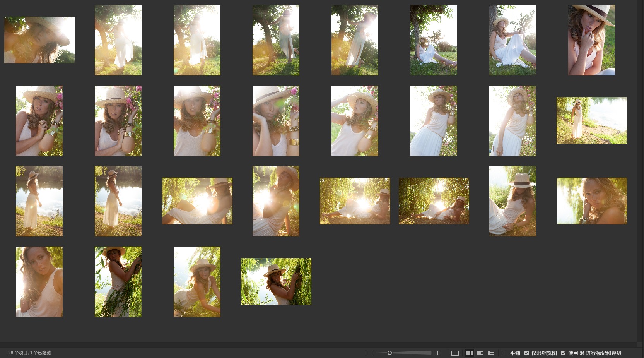Screen dimensions: 644x358
Task: Select landscape photo of hatted woman gripping willow
Action: [276, 281]
